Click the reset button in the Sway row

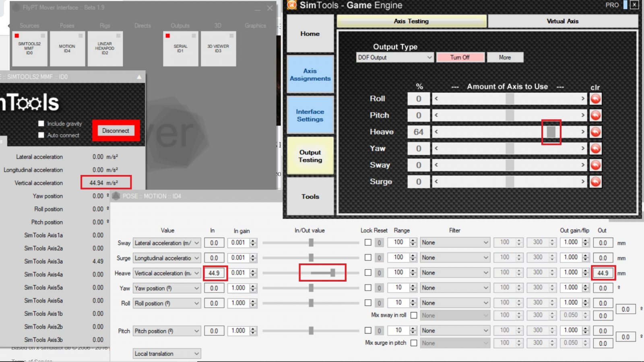[379, 243]
